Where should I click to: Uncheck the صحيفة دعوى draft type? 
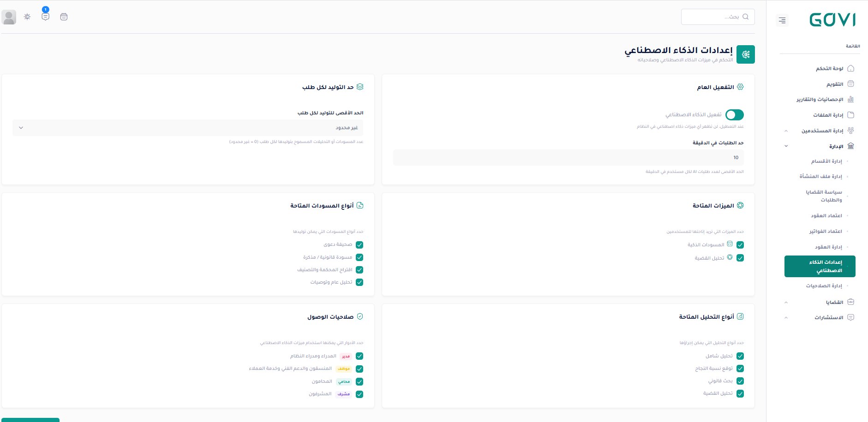(x=359, y=244)
